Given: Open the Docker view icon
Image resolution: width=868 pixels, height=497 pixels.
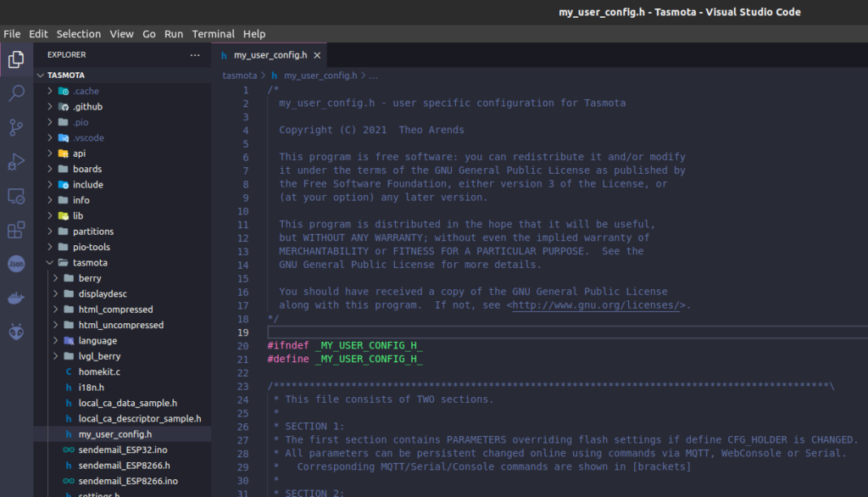Looking at the screenshot, I should point(16,298).
